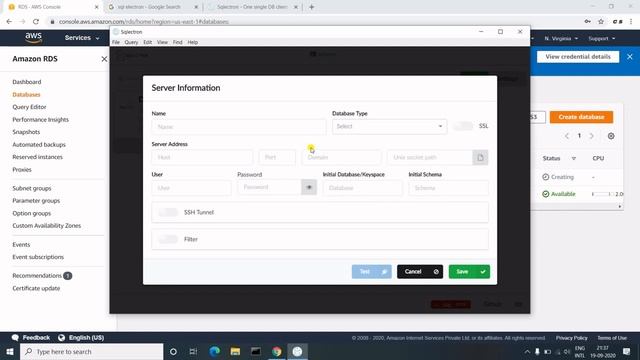Open the Sqlectron View menu

point(162,42)
